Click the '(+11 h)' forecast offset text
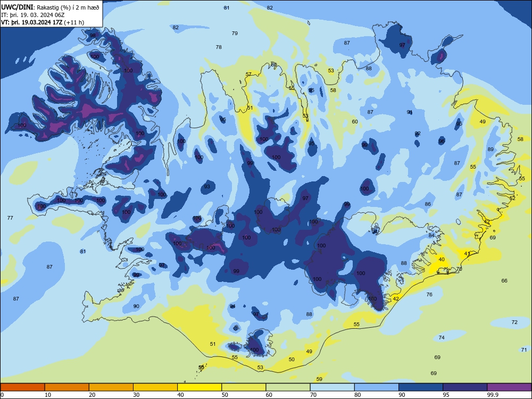The image size is (532, 399). [74, 22]
